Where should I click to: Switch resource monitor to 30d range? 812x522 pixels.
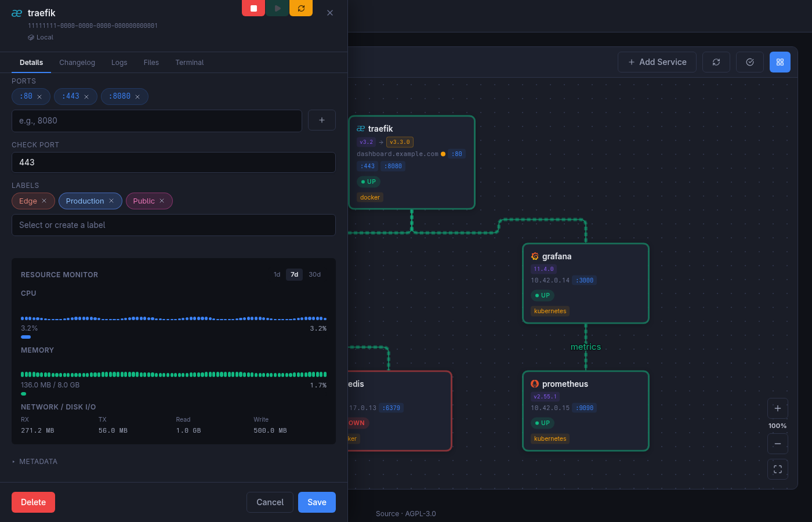(x=314, y=274)
